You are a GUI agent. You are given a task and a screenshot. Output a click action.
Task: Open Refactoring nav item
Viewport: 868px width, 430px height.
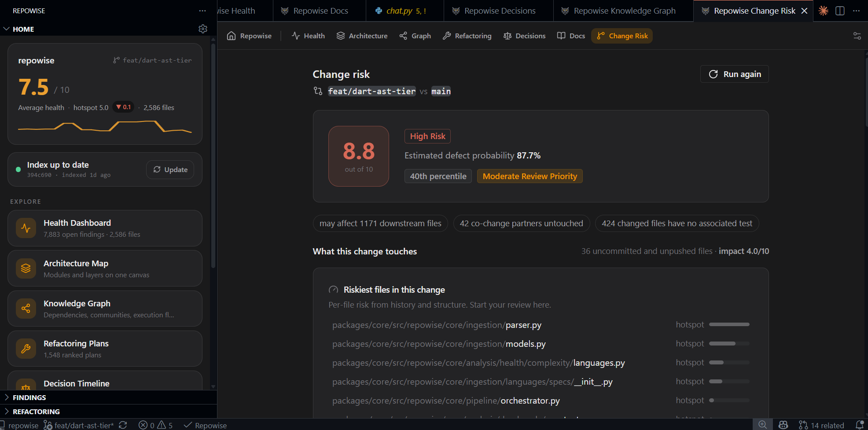tap(467, 36)
